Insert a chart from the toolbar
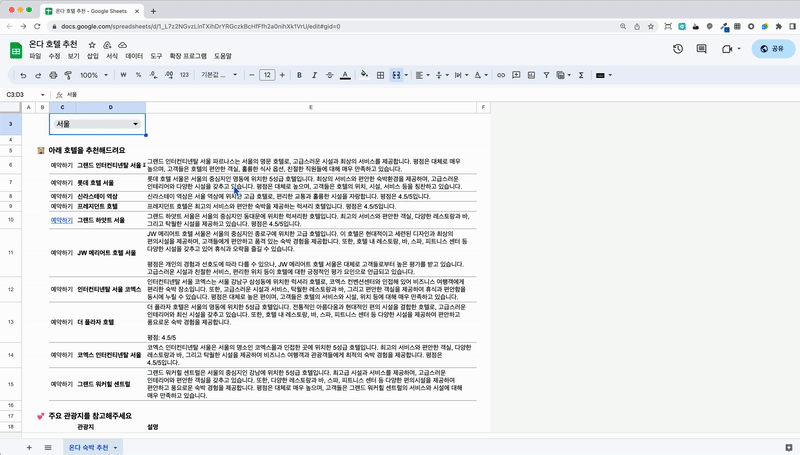This screenshot has width=800, height=455. click(531, 75)
